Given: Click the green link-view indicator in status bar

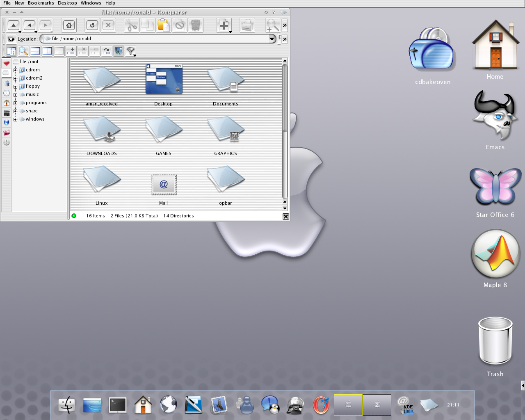Looking at the screenshot, I should [x=74, y=216].
